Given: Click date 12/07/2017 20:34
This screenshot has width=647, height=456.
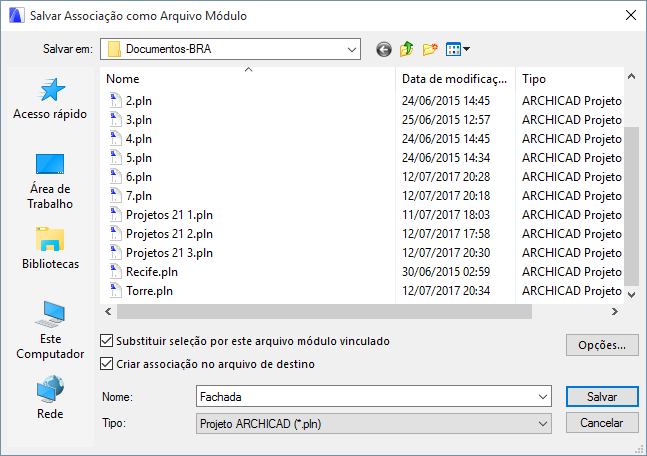Looking at the screenshot, I should [x=446, y=291].
